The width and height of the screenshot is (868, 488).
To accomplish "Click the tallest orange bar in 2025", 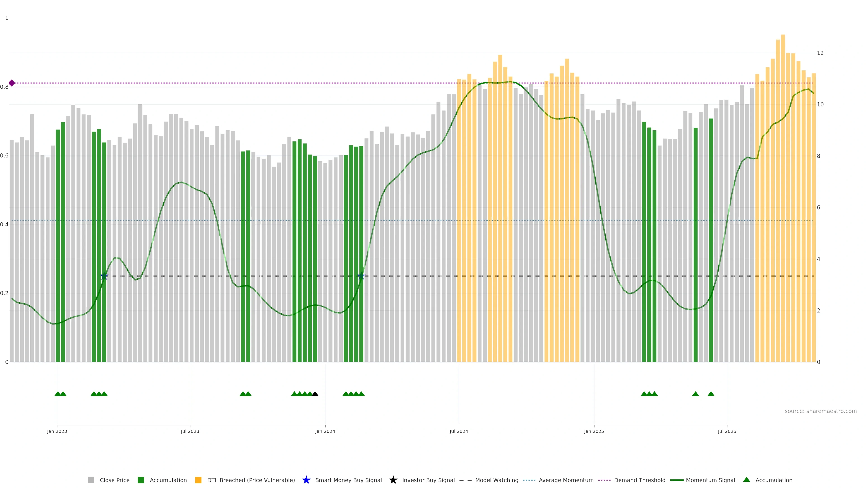I will [783, 198].
